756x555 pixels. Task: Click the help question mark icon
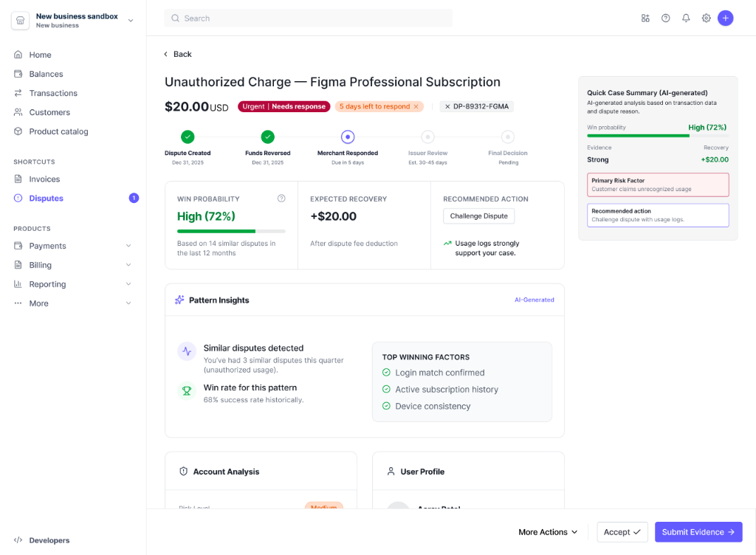click(666, 18)
